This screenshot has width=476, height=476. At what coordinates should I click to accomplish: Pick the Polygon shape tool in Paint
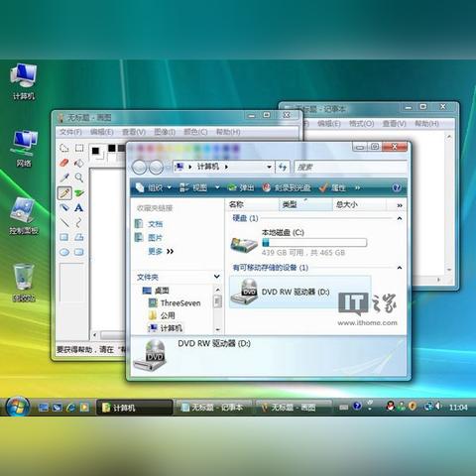click(x=79, y=237)
